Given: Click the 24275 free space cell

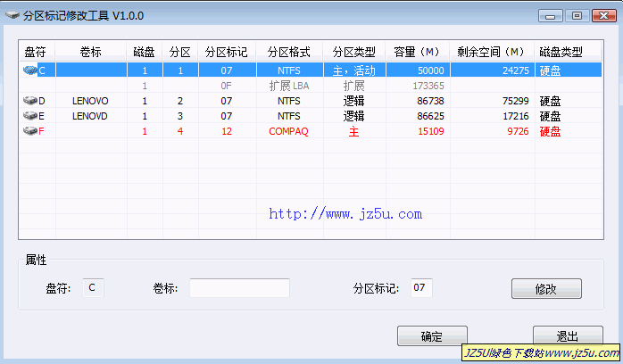Looking at the screenshot, I should pos(516,70).
